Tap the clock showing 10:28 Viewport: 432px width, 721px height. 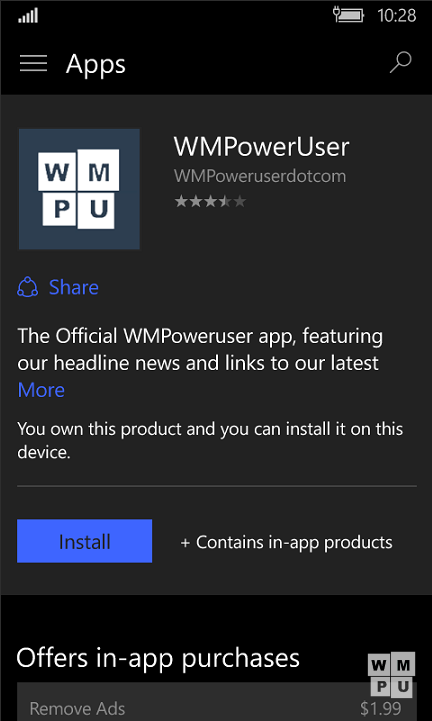click(x=397, y=16)
